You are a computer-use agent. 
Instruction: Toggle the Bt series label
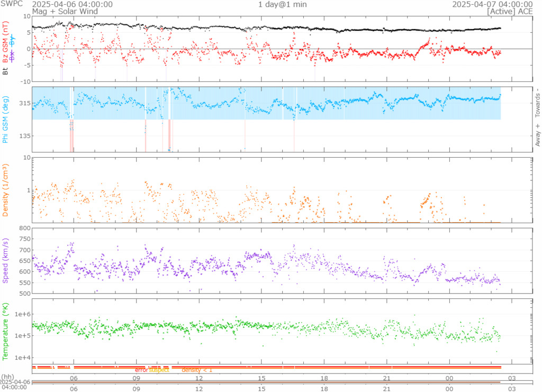click(x=6, y=70)
